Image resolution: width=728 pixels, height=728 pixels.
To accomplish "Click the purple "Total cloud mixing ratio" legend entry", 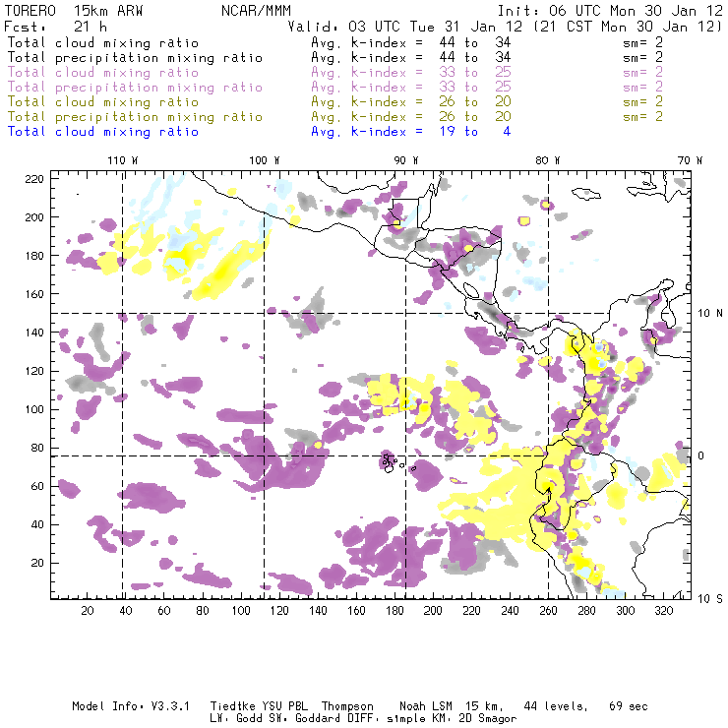I will pyautogui.click(x=103, y=73).
